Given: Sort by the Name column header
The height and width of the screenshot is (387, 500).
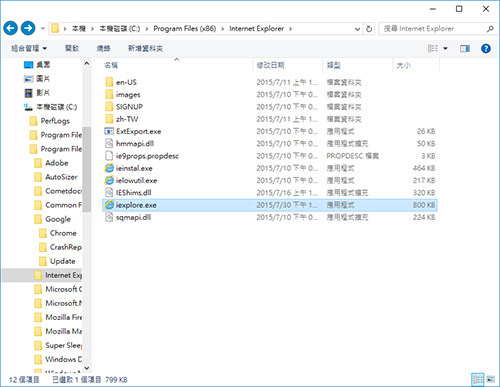Looking at the screenshot, I should (177, 65).
